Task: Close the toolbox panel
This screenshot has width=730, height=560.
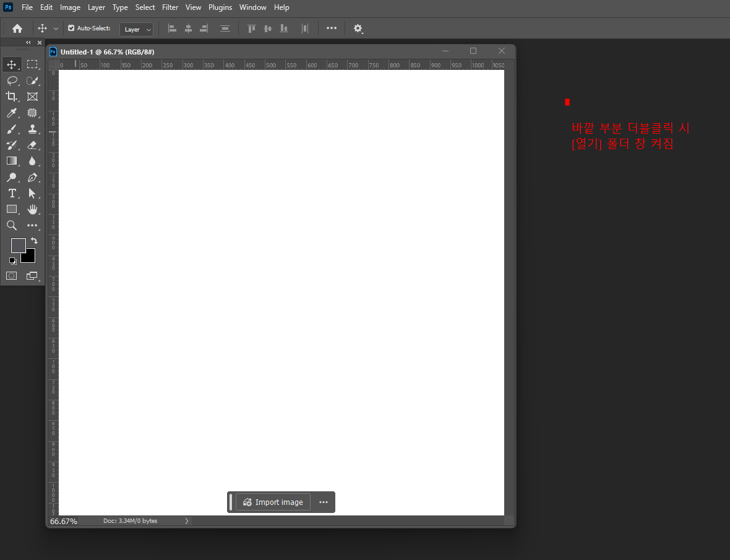Action: 40,42
